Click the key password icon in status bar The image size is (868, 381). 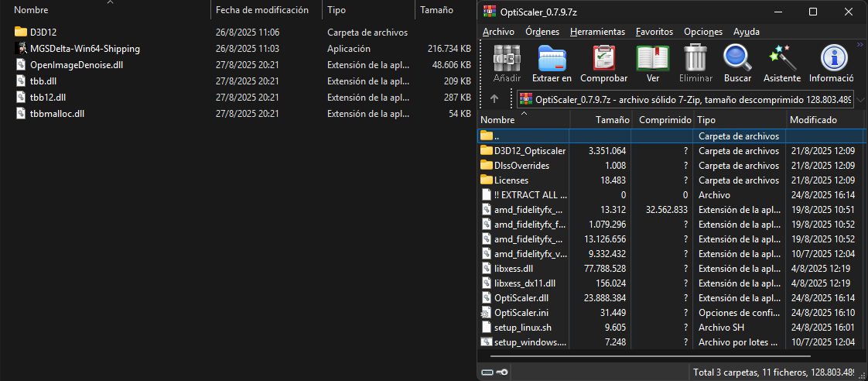[503, 372]
